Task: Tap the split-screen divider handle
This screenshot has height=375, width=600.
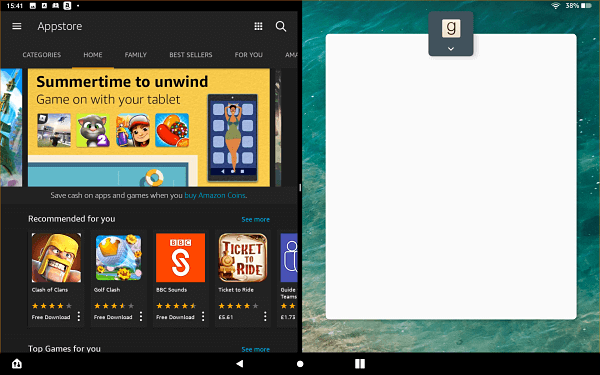Action: click(300, 187)
